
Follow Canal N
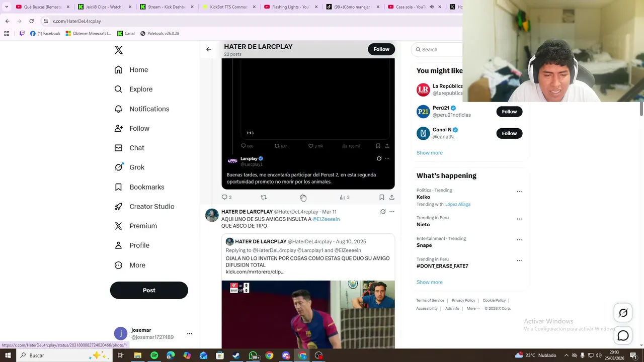pyautogui.click(x=509, y=133)
